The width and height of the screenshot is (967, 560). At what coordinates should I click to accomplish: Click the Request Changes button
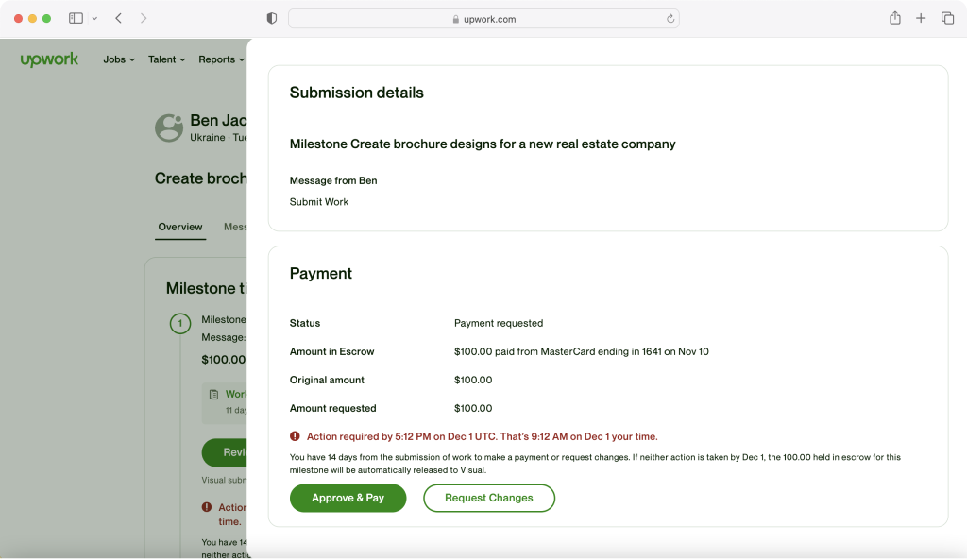[488, 498]
